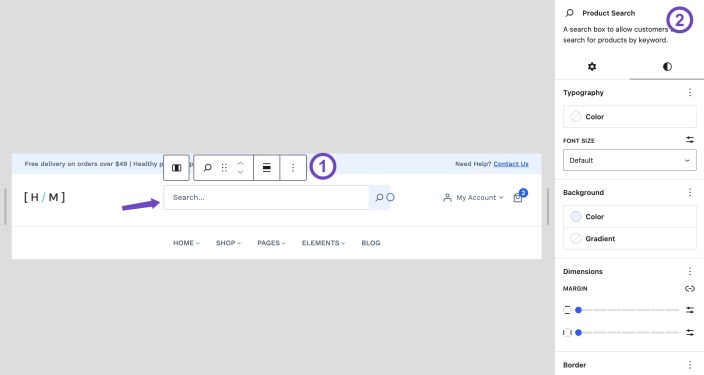704x375 pixels.
Task: Grab the block drag handle icon
Action: (x=224, y=168)
